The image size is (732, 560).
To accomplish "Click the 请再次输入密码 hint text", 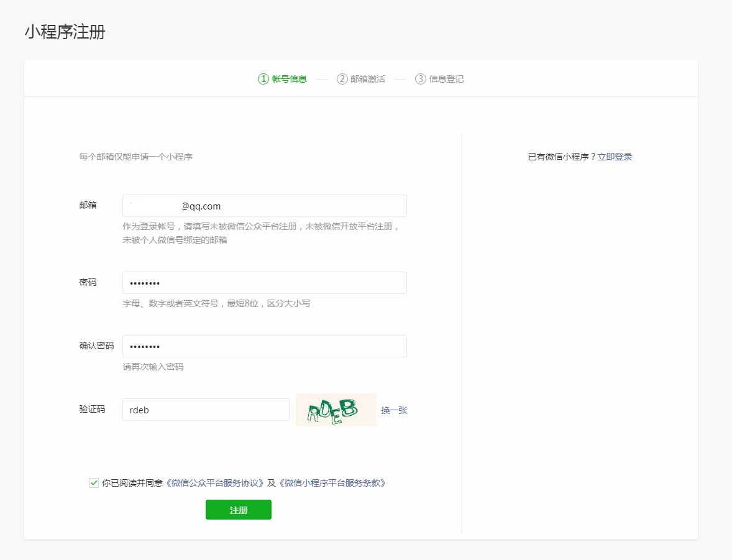I will pos(153,367).
